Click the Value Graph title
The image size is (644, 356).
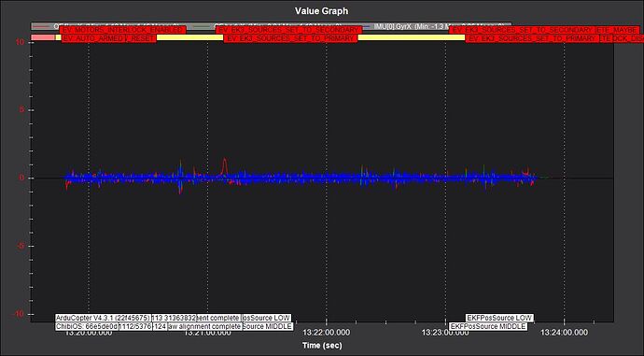(x=322, y=11)
